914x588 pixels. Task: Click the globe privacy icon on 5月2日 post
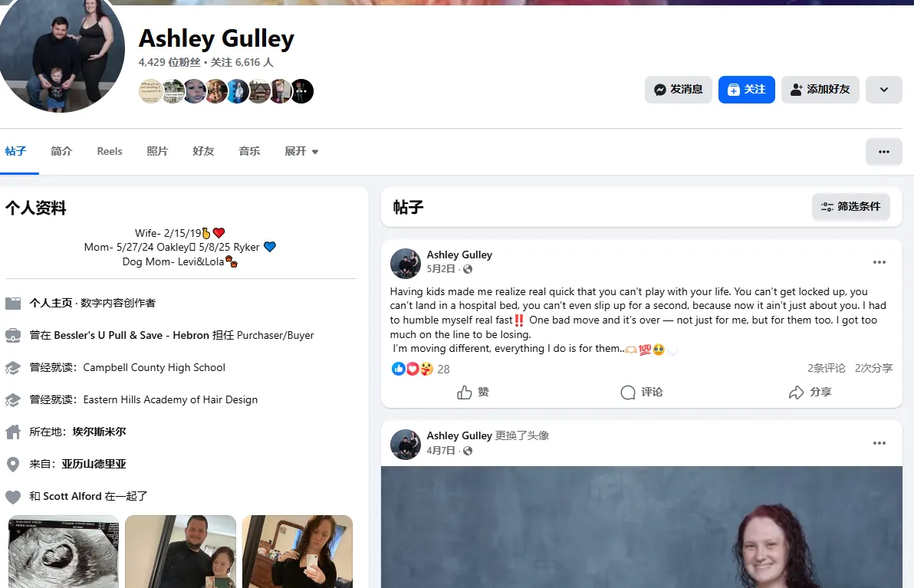click(468, 269)
